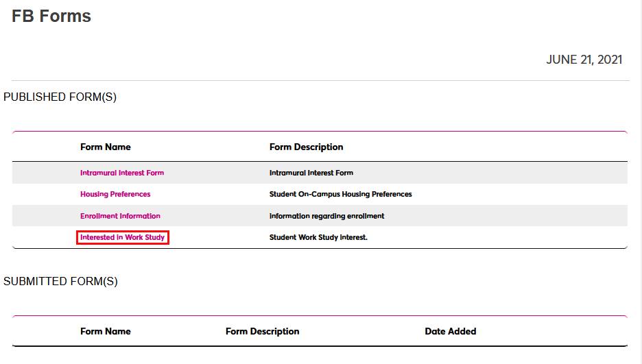
Task: Click Form Name header in Submitted Forms table
Action: [106, 331]
